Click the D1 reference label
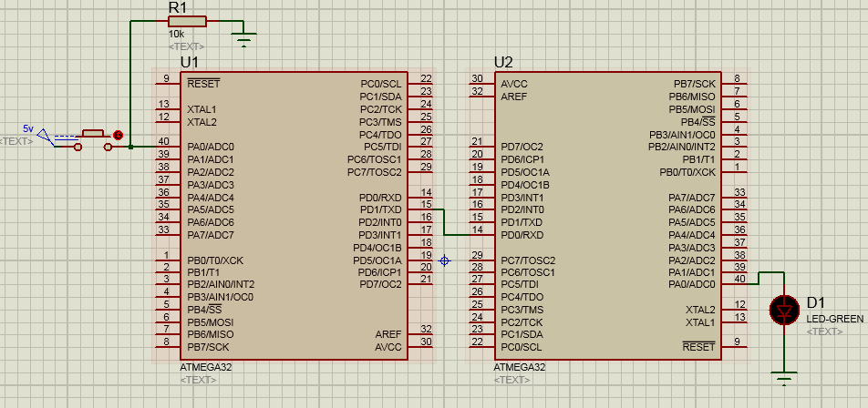 815,302
